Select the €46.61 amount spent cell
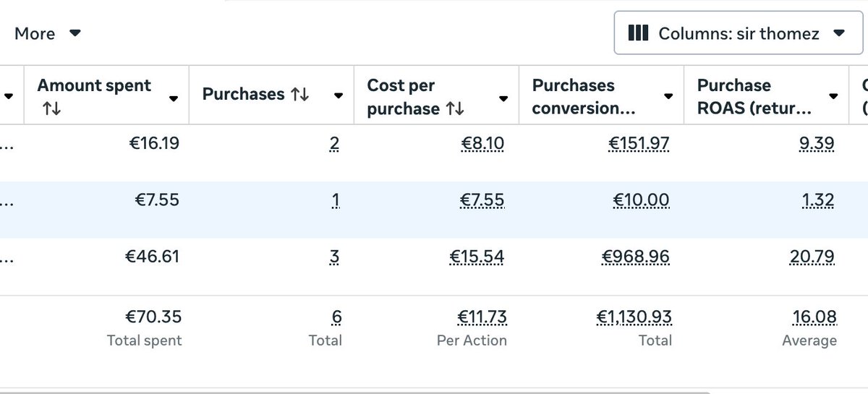Viewport: 868px width, 394px height. (x=153, y=257)
